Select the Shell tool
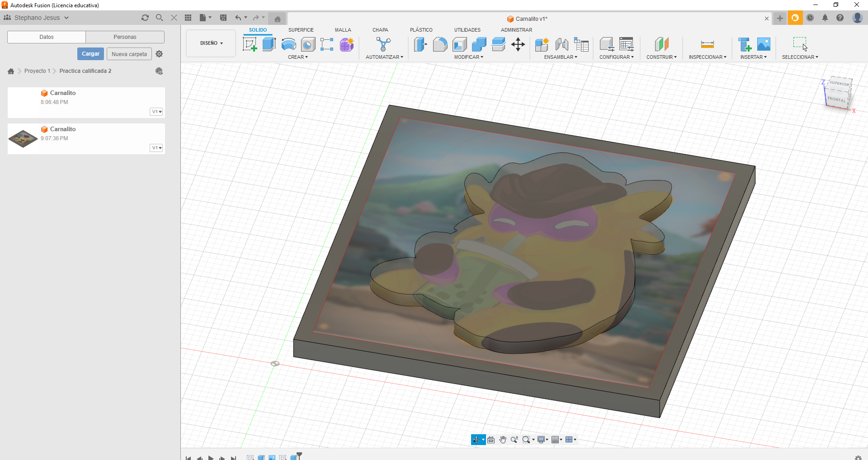 (459, 44)
